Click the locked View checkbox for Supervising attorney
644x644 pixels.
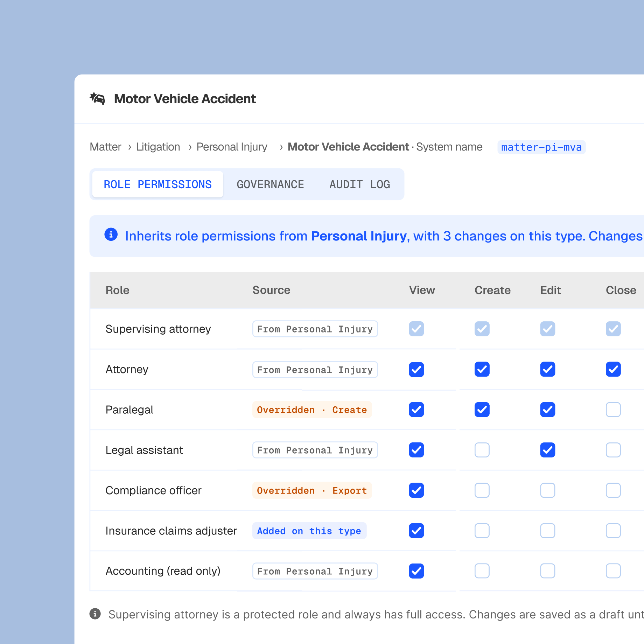point(416,329)
